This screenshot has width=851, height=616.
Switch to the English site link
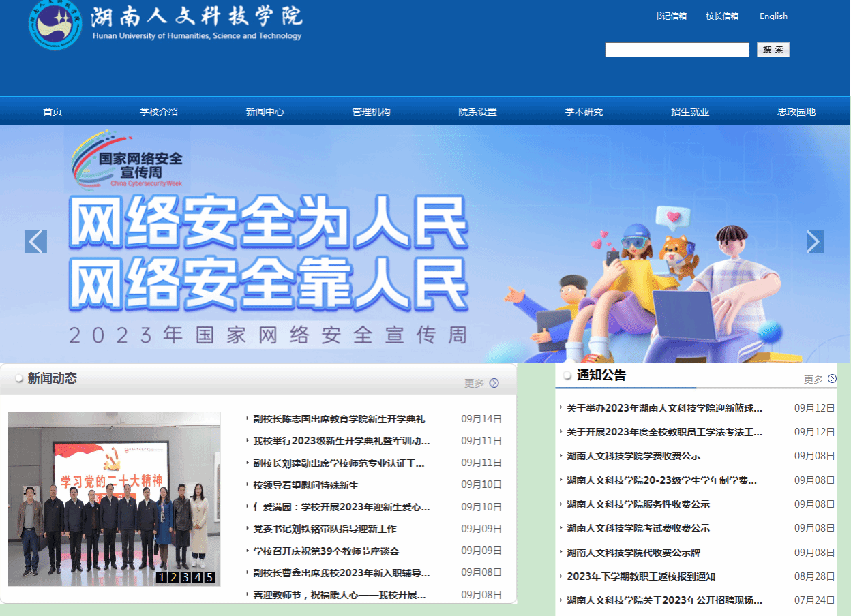tap(773, 16)
